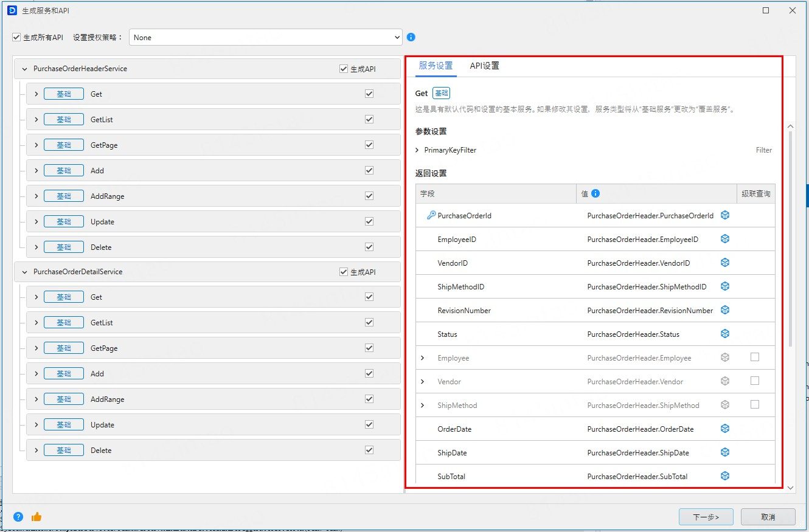
Task: Click the cube icon for PurchaseOrderId row
Action: coord(725,215)
